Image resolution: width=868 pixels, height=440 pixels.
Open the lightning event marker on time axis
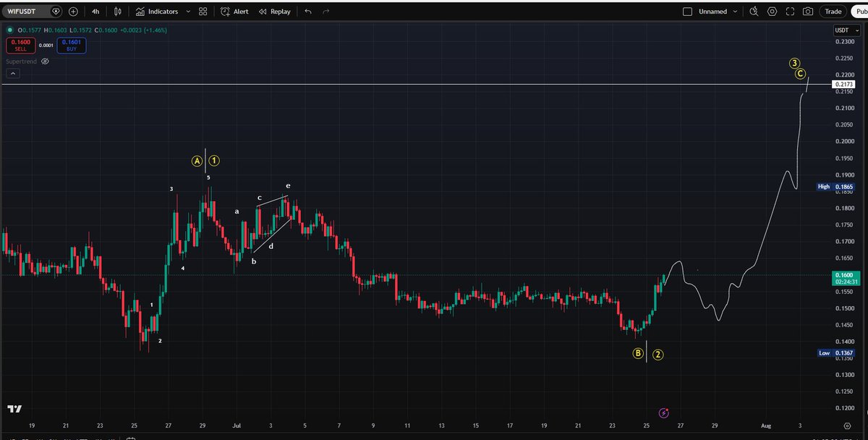tap(664, 412)
